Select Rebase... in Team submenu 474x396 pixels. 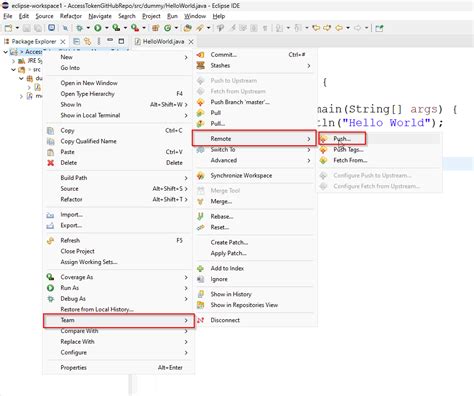pos(255,217)
